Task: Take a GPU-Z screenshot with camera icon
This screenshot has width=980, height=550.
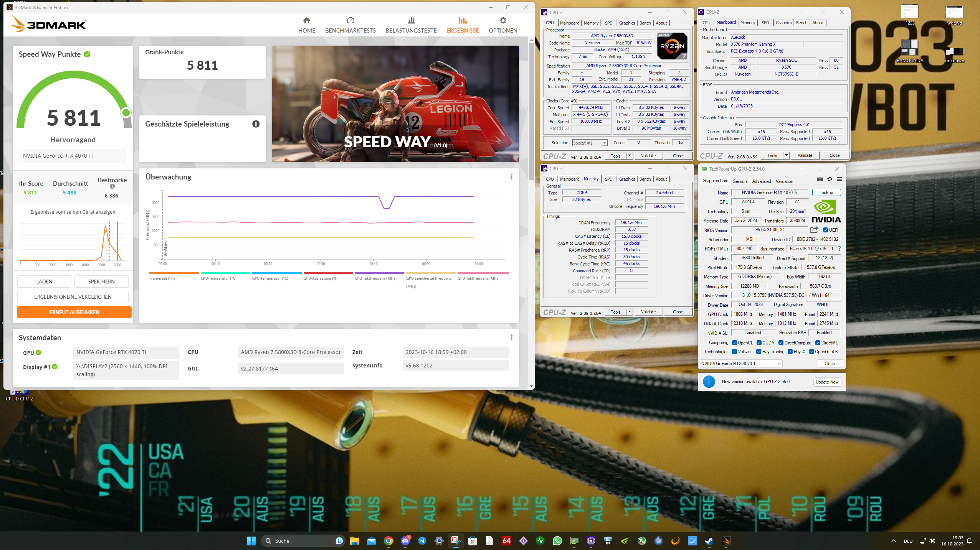Action: coord(820,179)
